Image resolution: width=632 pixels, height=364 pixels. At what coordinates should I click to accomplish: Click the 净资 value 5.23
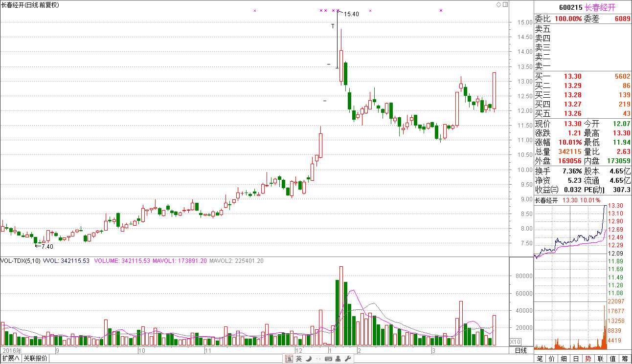(575, 180)
